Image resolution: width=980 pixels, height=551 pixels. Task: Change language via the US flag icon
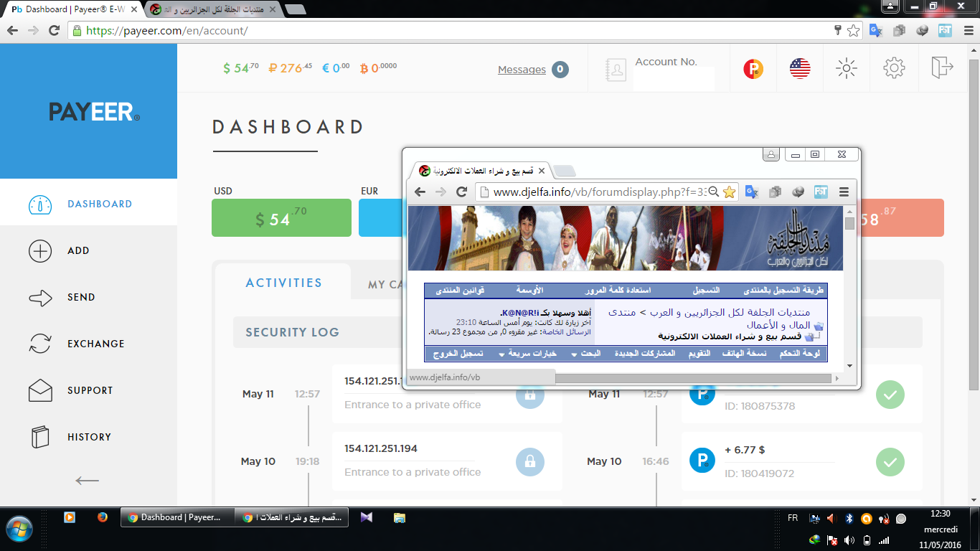tap(800, 69)
